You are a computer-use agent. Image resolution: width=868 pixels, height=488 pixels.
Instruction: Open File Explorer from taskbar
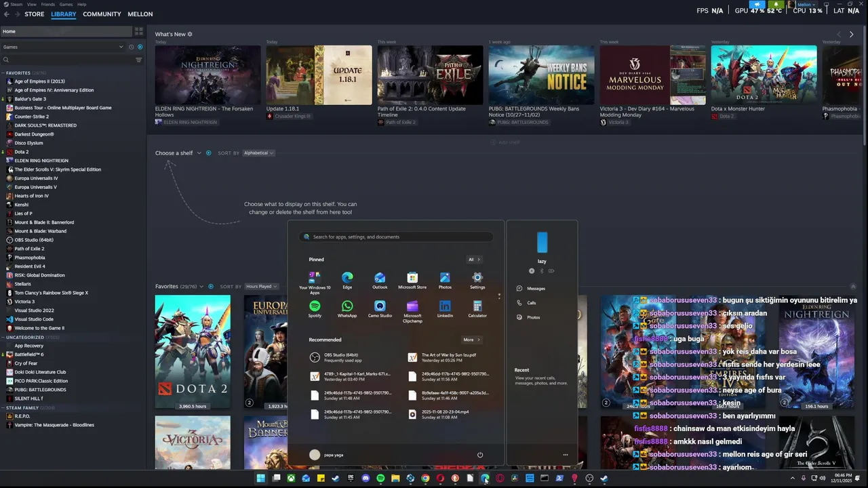(395, 479)
